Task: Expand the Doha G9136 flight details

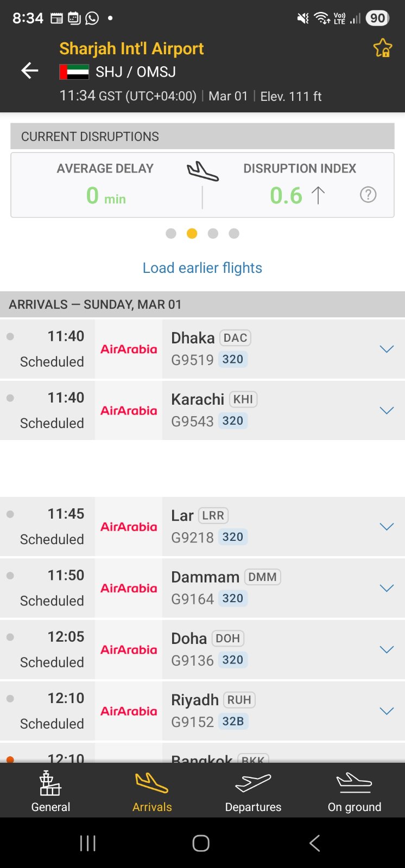Action: click(x=387, y=649)
